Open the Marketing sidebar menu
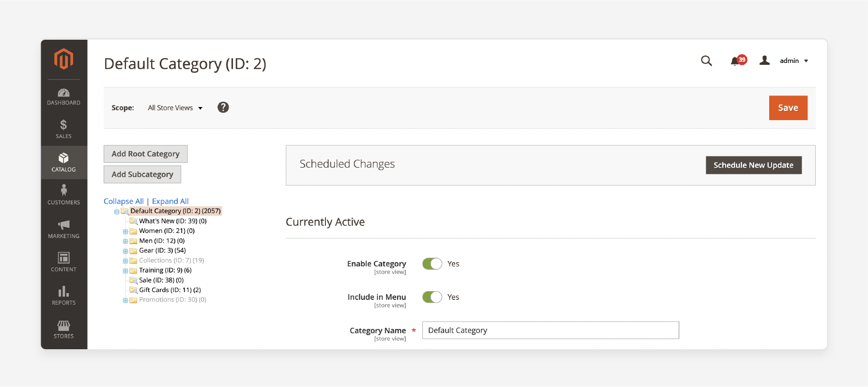868x387 pixels. click(x=63, y=229)
